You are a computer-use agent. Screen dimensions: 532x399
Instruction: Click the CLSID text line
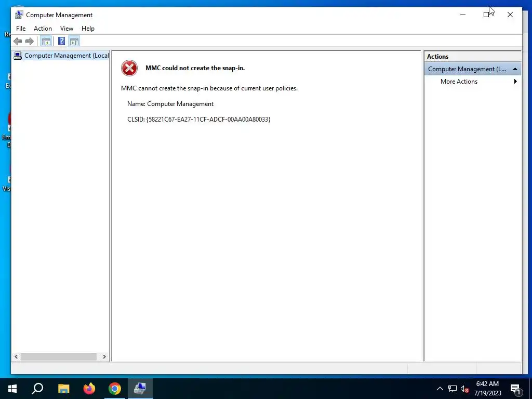(x=199, y=119)
